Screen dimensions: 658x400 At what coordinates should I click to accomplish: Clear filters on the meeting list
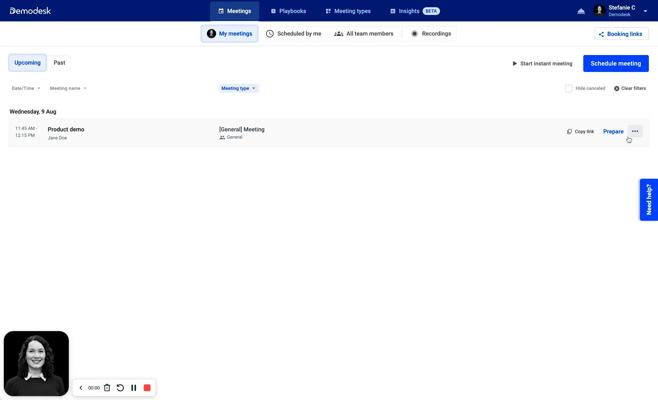click(x=630, y=88)
